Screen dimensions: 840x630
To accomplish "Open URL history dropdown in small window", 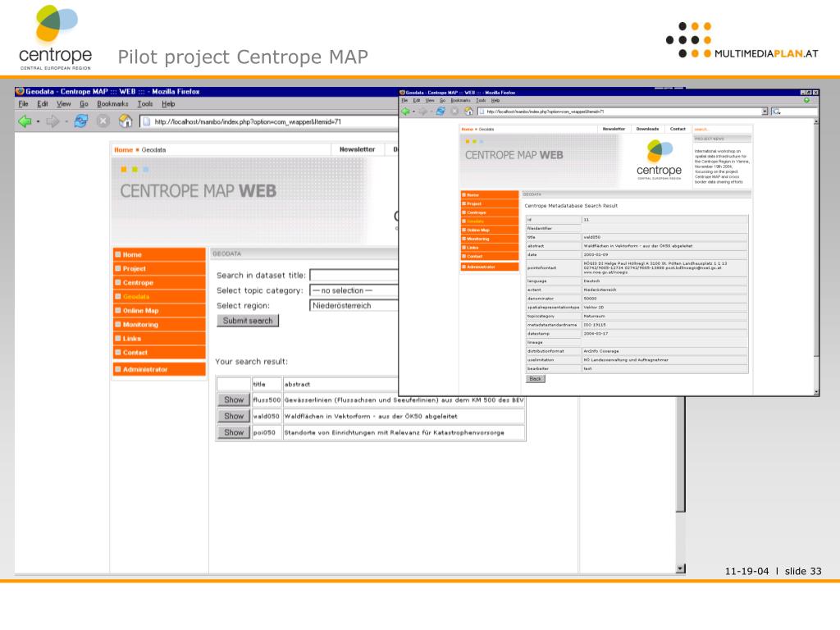I will (765, 112).
